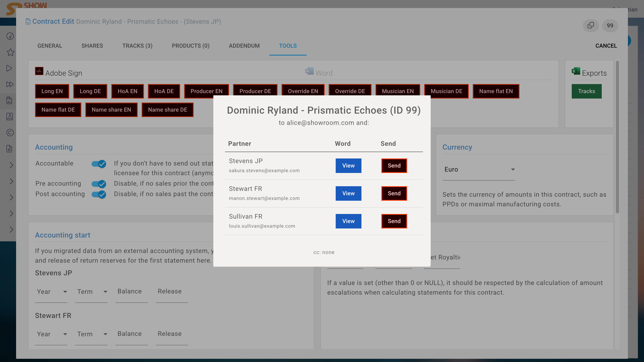Screen dimensions: 644x362
Task: Click the fast-forward icon in the sidebar
Action: (x=10, y=84)
